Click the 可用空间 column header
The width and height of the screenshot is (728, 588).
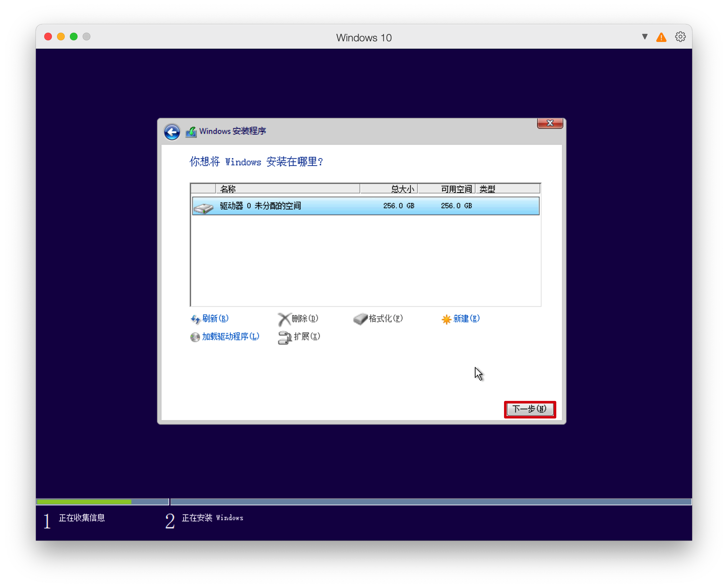446,189
